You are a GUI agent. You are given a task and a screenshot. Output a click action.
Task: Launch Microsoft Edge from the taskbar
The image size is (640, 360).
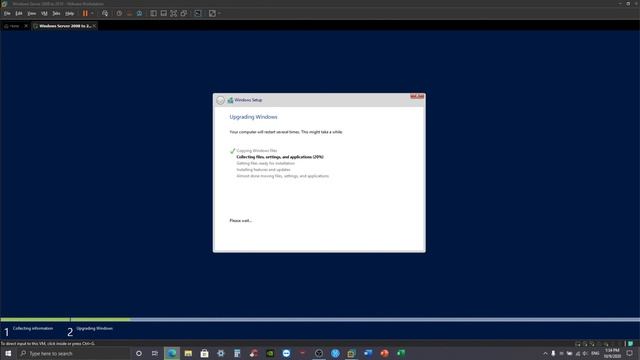coord(172,353)
